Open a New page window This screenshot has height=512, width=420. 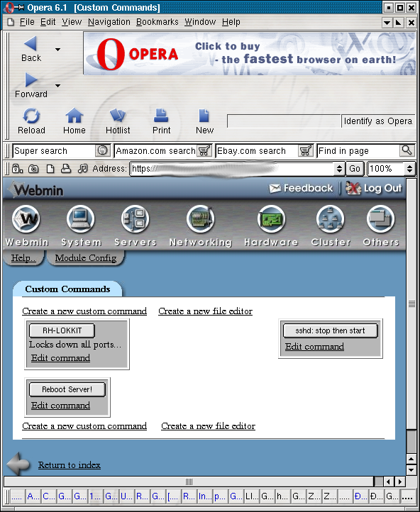tap(204, 121)
